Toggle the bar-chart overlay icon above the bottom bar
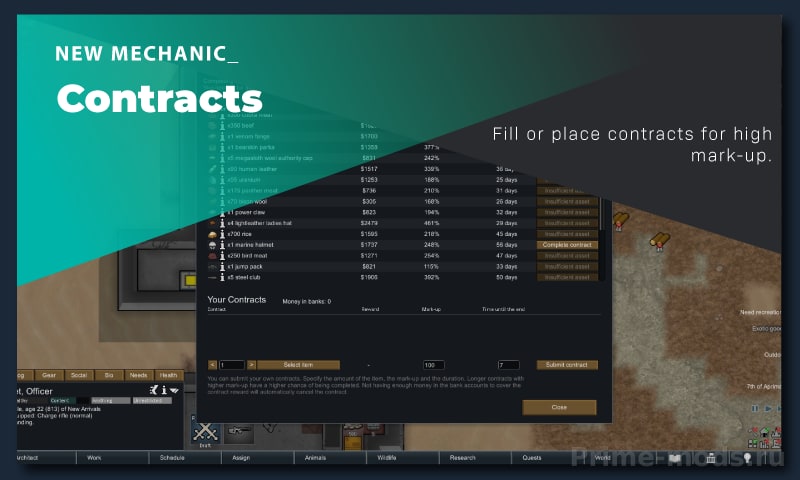 click(x=765, y=444)
